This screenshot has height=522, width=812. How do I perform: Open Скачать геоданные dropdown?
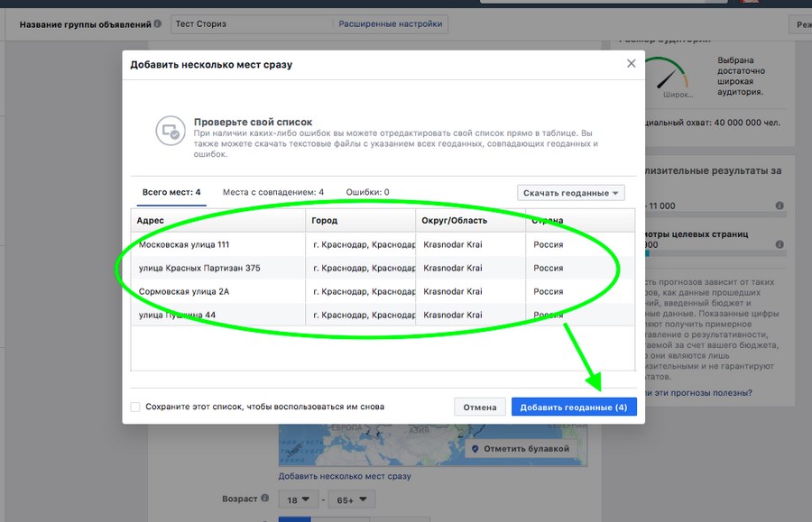click(x=571, y=193)
